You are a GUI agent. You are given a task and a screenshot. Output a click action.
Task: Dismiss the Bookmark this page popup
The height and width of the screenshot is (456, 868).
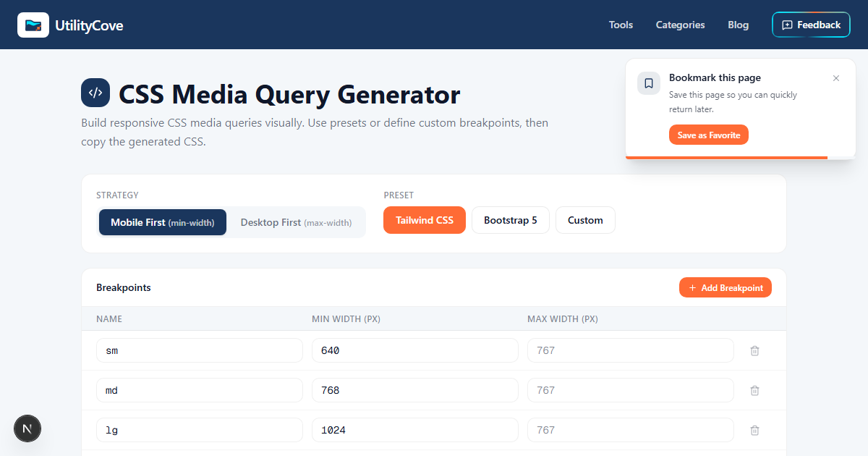(x=836, y=78)
